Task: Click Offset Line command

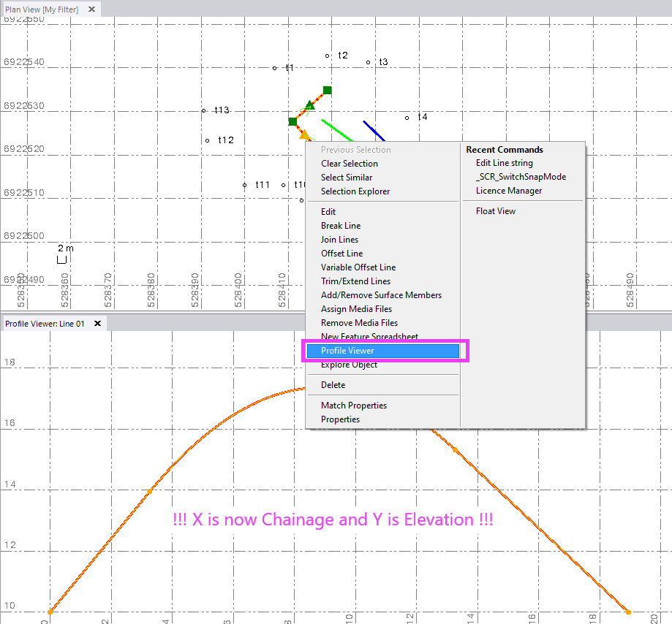Action: coord(341,254)
